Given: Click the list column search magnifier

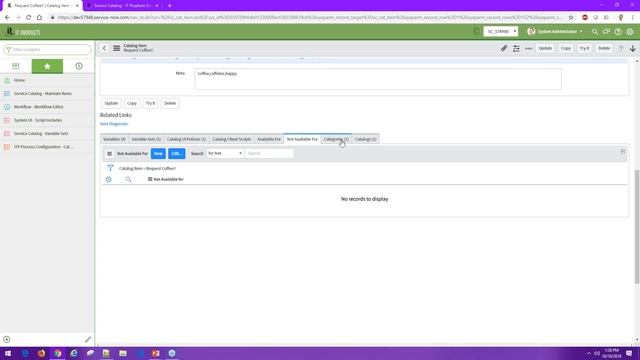Looking at the screenshot, I should coord(128,179).
